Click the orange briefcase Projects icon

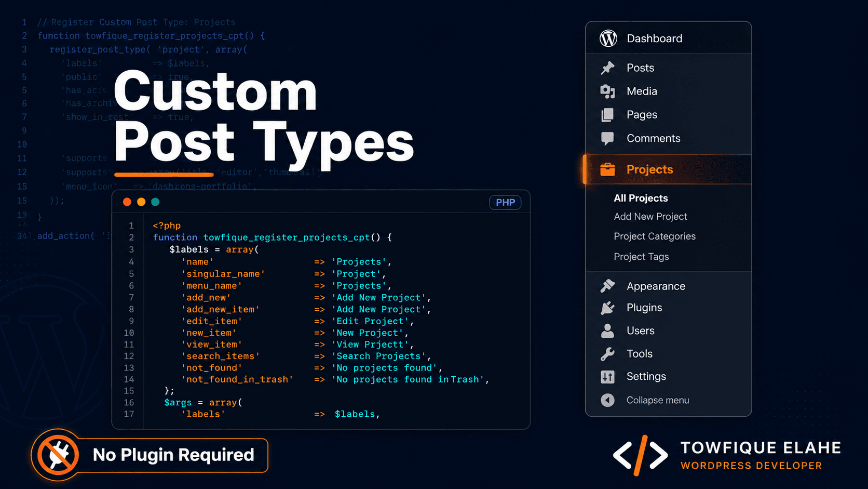pyautogui.click(x=607, y=169)
